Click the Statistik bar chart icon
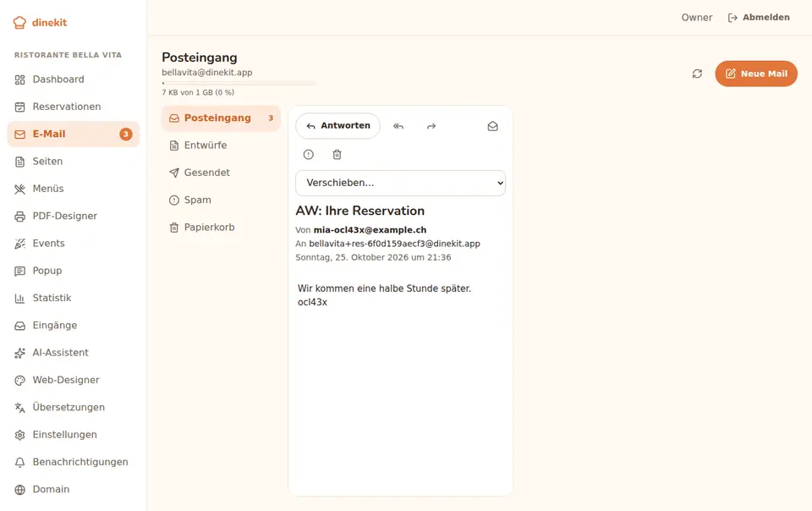This screenshot has width=812, height=511. pos(19,298)
